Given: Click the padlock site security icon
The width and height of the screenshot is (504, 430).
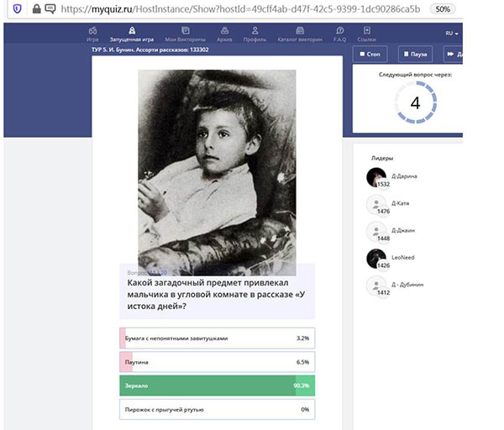Looking at the screenshot, I should (35, 9).
